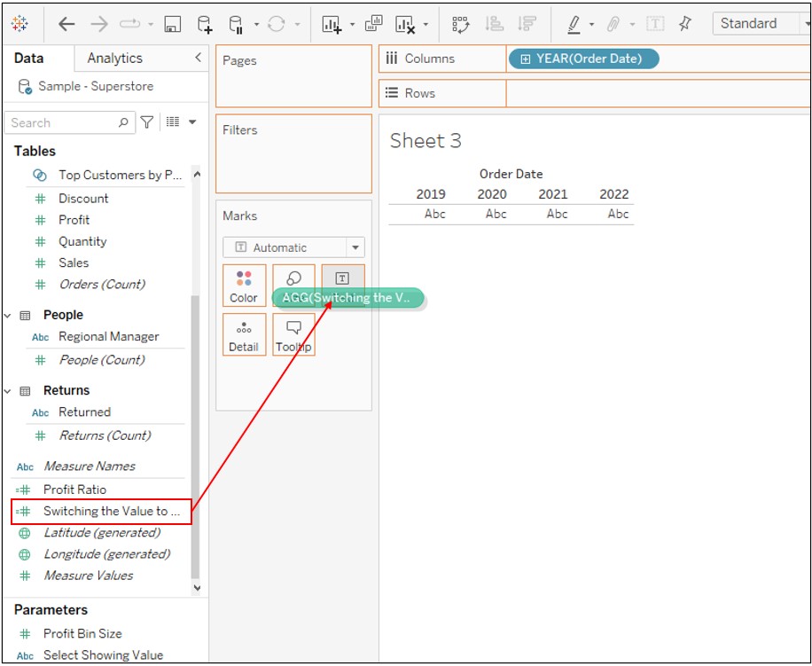Click the scroll down arrow in Tables list
The width and height of the screenshot is (812, 666).
click(x=196, y=588)
